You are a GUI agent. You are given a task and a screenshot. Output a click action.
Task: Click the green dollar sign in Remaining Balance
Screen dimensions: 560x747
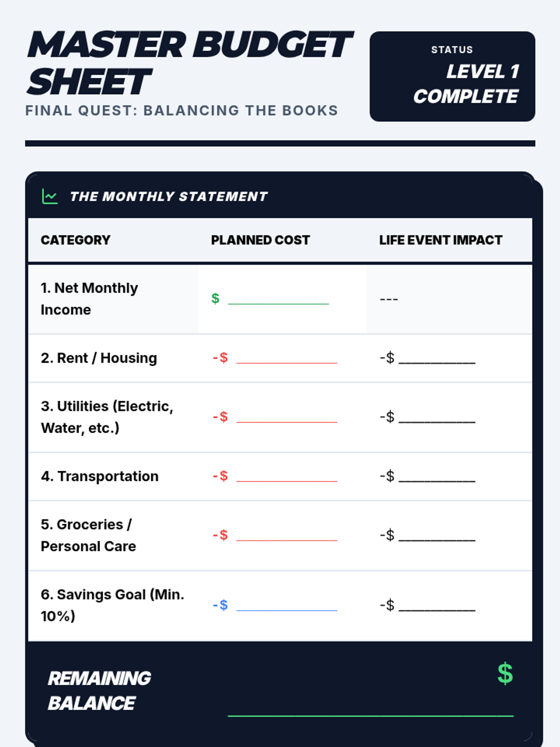pyautogui.click(x=505, y=674)
